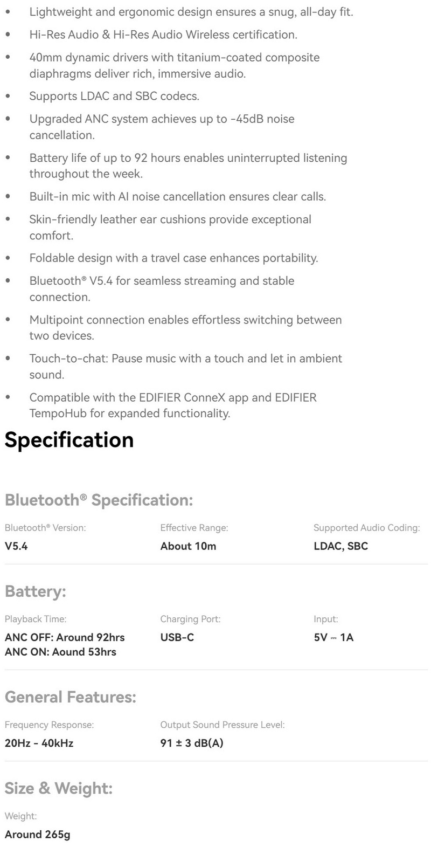
Task: Click the LDAC, SBC audio coding value
Action: coord(340,546)
